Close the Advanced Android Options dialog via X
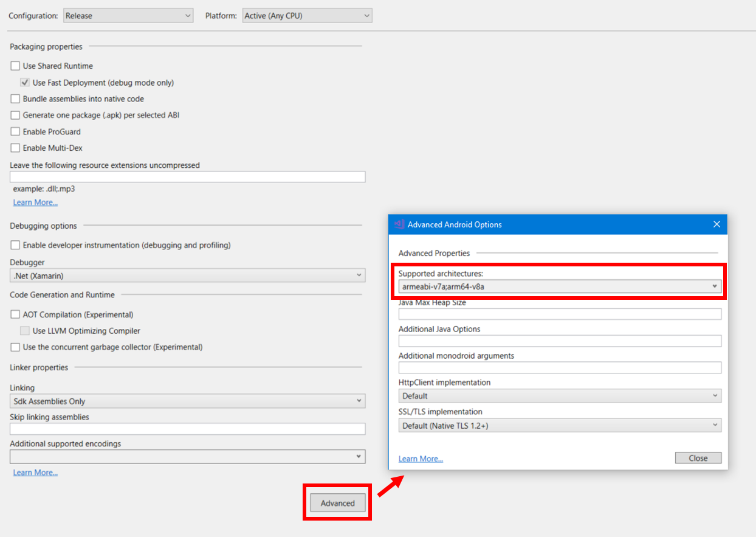This screenshot has width=756, height=537. click(716, 224)
